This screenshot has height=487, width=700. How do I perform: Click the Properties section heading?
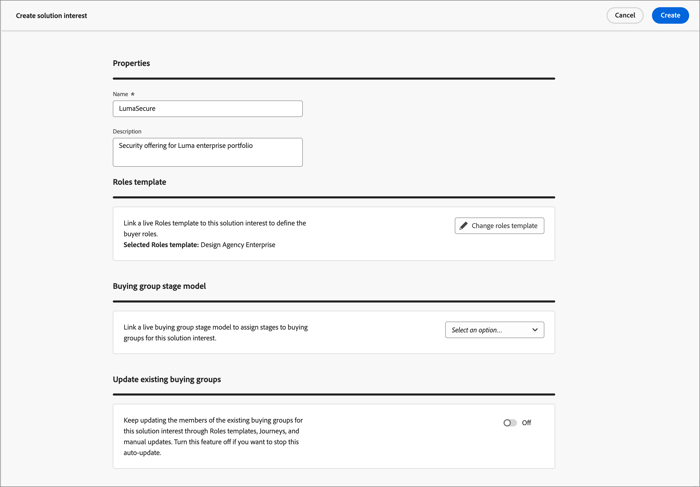[x=131, y=63]
